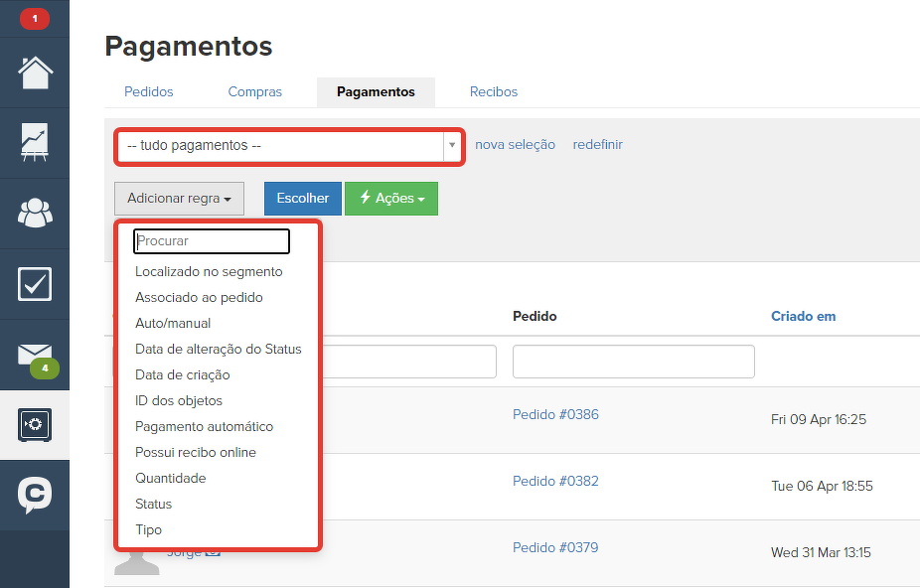Open the analytics chart icon in sidebar
Image resolution: width=920 pixels, height=588 pixels.
35,143
